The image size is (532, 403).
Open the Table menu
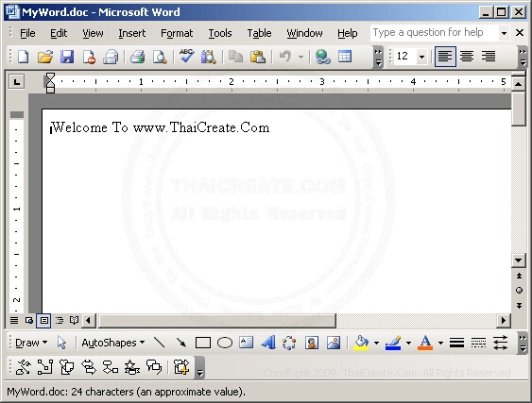(259, 33)
